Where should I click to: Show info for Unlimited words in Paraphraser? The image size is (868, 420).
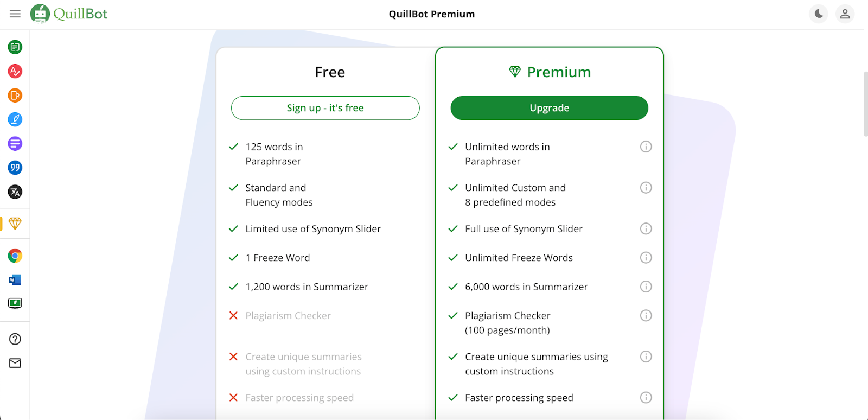pyautogui.click(x=646, y=147)
